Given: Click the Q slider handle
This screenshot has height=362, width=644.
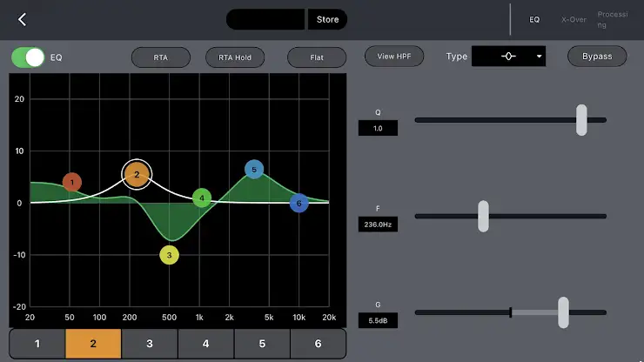Looking at the screenshot, I should [581, 120].
